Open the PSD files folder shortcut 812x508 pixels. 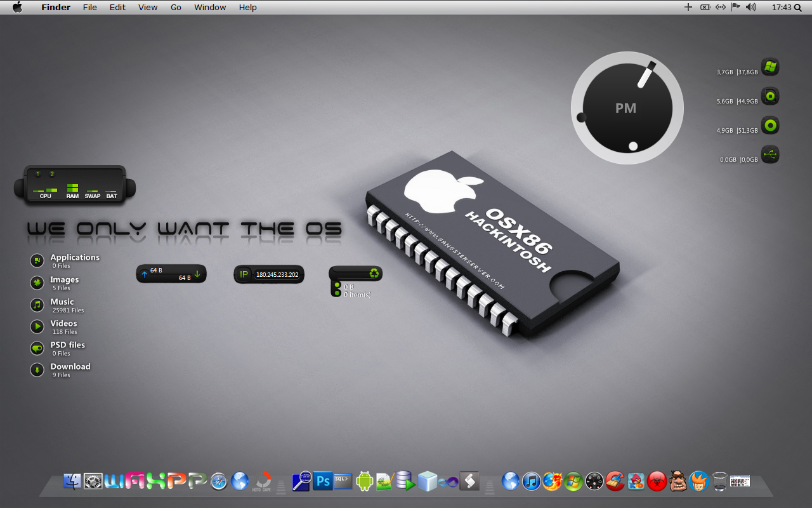click(x=58, y=348)
